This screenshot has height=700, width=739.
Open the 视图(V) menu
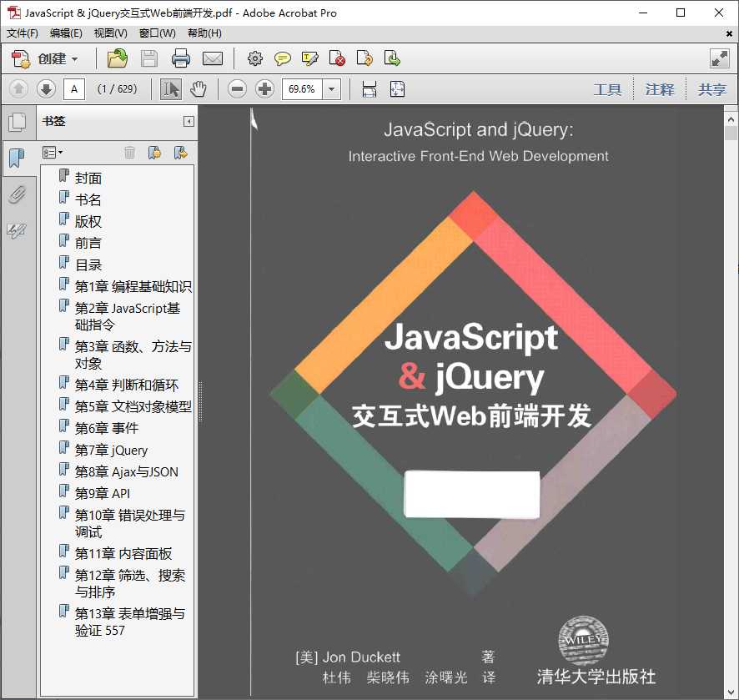[110, 33]
